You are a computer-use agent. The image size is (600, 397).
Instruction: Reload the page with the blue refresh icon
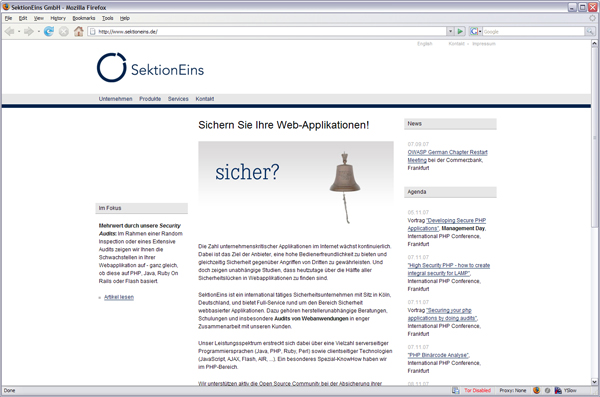click(x=49, y=31)
